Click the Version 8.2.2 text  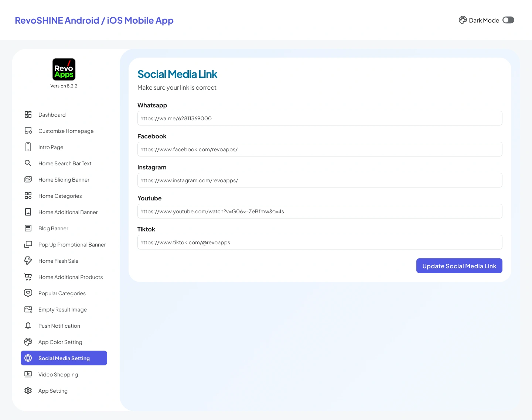(64, 86)
